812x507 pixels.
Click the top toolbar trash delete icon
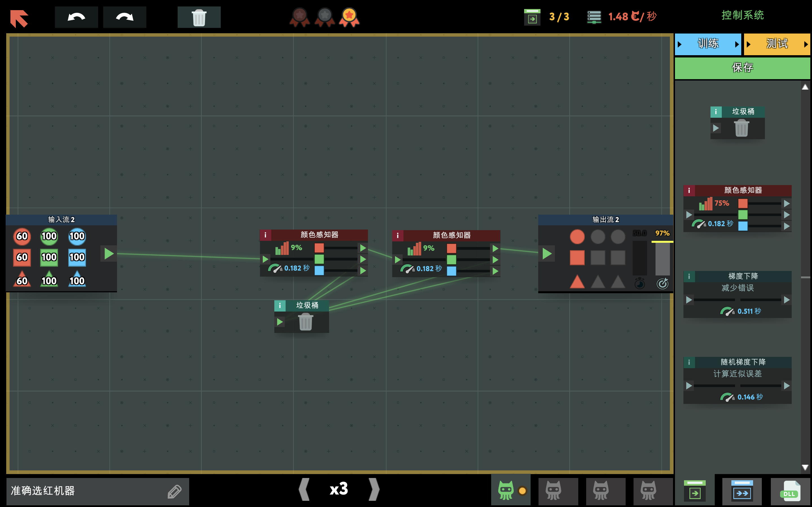[x=199, y=17]
